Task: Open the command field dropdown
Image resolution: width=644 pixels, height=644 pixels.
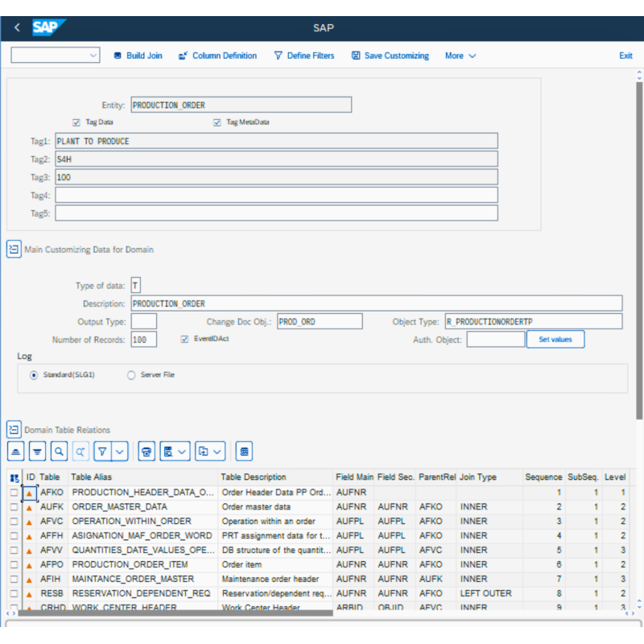Action: [x=93, y=56]
